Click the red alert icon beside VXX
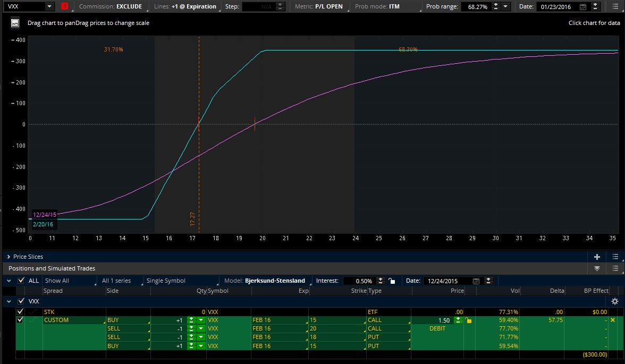The height and width of the screenshot is (364, 625). [x=65, y=6]
